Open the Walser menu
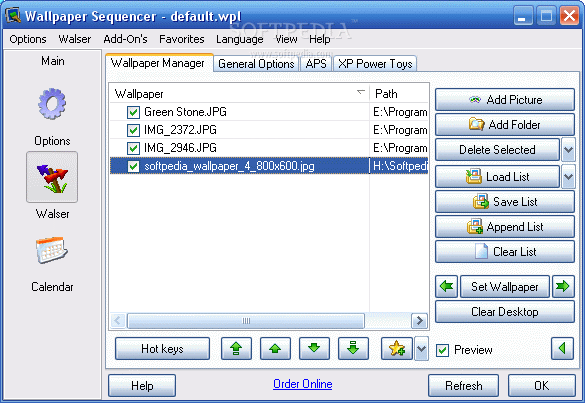585x403 pixels. (75, 39)
